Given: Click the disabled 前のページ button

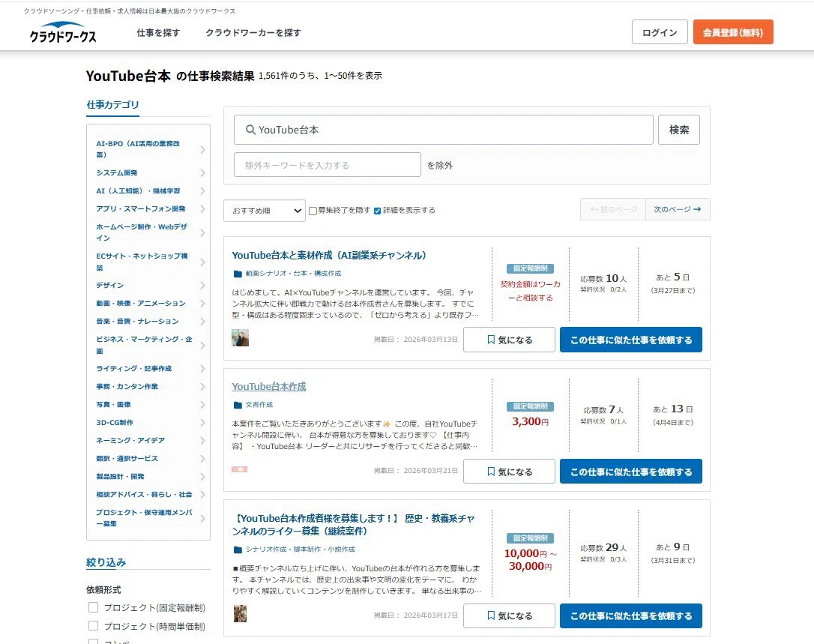Looking at the screenshot, I should 613,209.
